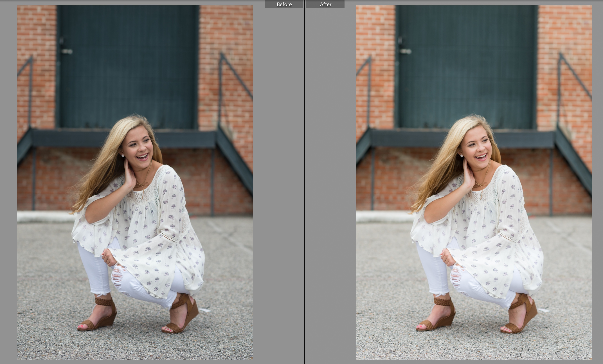Viewport: 603px width, 364px height.
Task: Select the After photo preview
Action: pos(474,182)
